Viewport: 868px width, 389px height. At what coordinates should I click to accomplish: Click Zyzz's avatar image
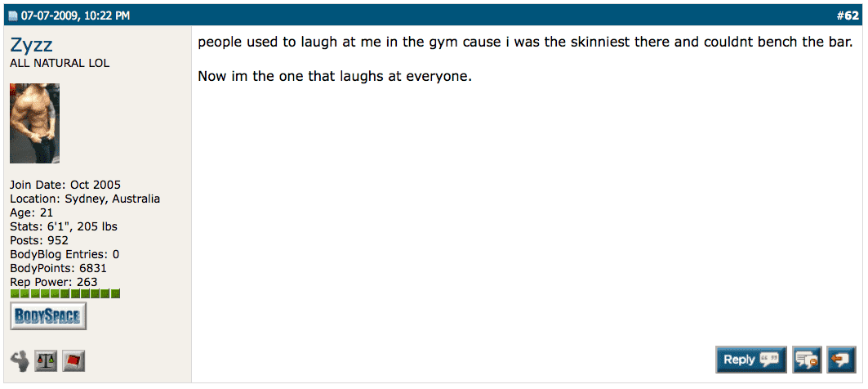tap(34, 123)
